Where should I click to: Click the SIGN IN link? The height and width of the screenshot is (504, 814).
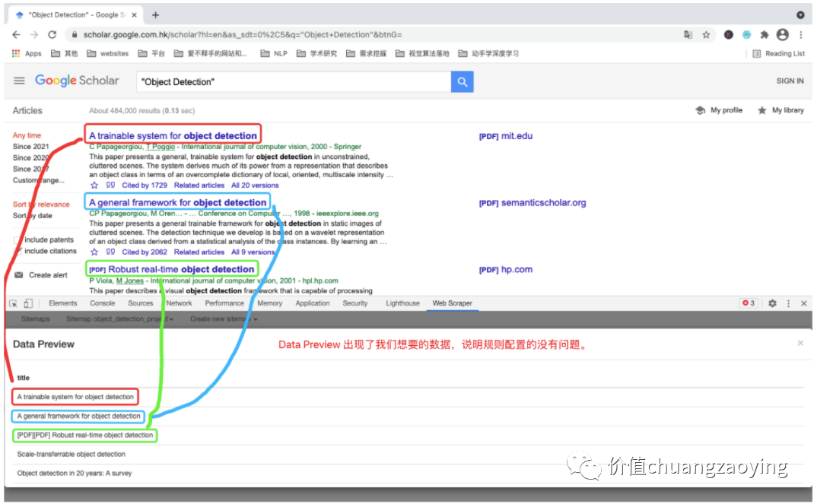coord(790,81)
